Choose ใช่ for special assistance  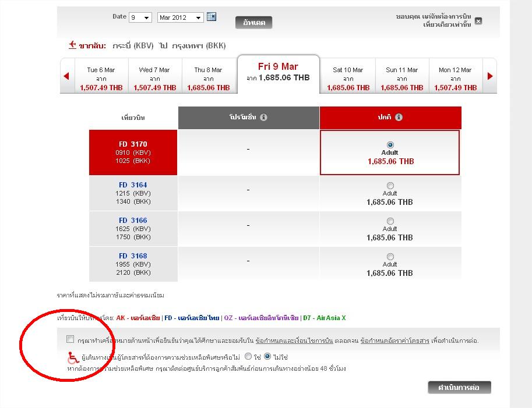click(x=248, y=357)
